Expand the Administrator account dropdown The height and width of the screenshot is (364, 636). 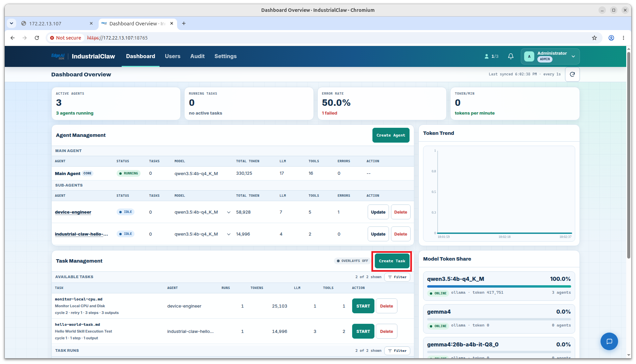[x=573, y=56]
